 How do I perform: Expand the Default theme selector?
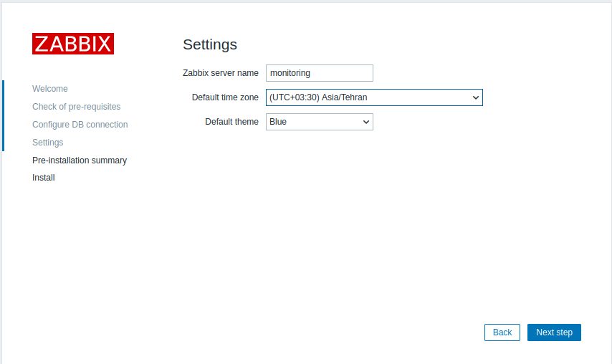319,122
